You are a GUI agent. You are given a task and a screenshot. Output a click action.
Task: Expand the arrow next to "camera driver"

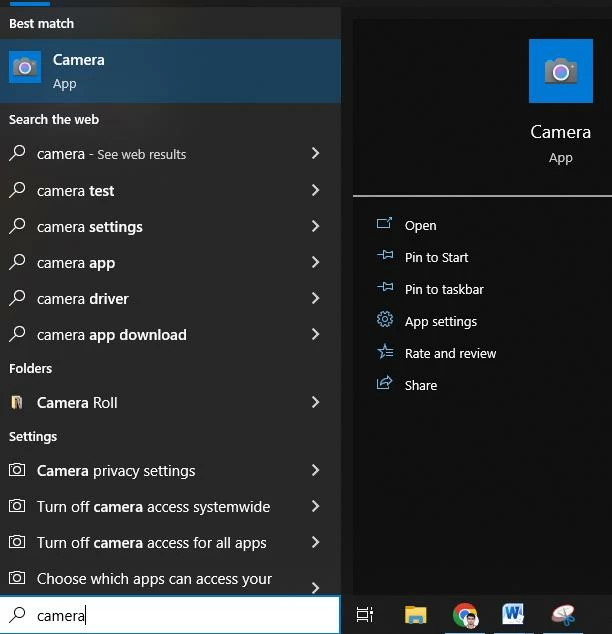coord(315,298)
